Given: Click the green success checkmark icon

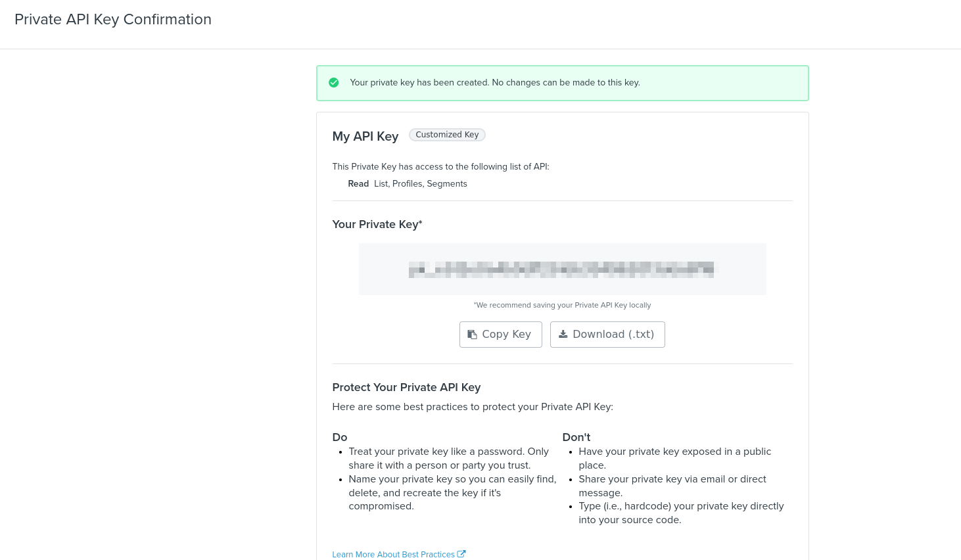Looking at the screenshot, I should (334, 83).
